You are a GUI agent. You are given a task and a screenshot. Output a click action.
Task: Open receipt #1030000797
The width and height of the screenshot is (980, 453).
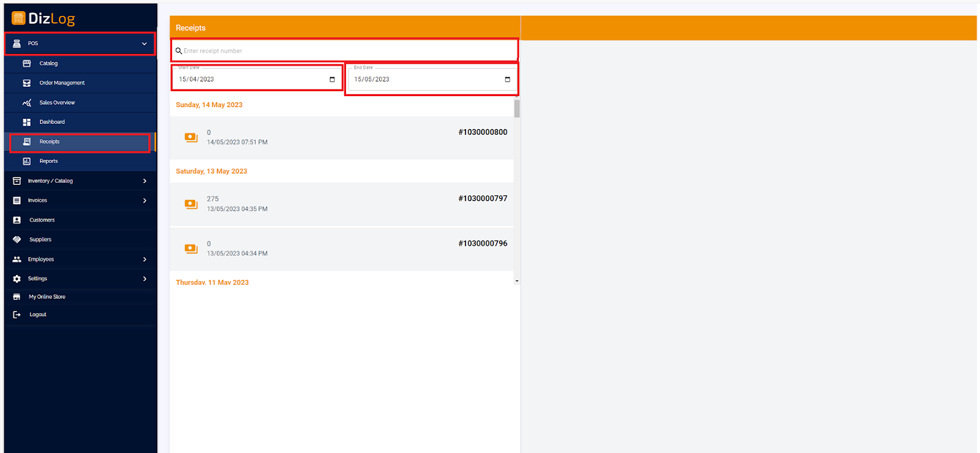[x=342, y=204]
